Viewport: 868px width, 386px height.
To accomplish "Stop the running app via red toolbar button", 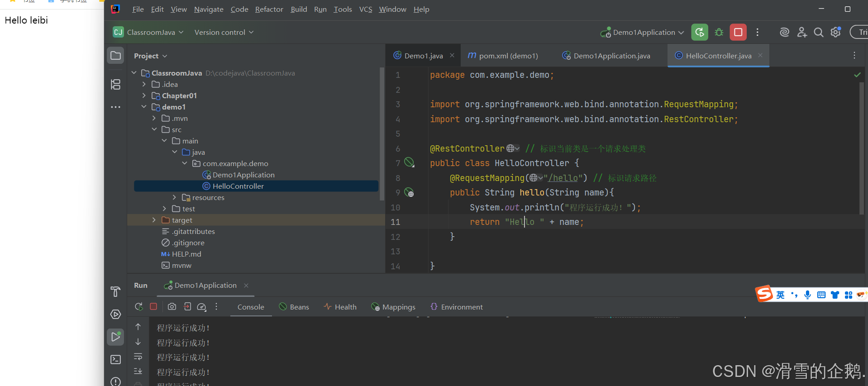I will point(738,32).
